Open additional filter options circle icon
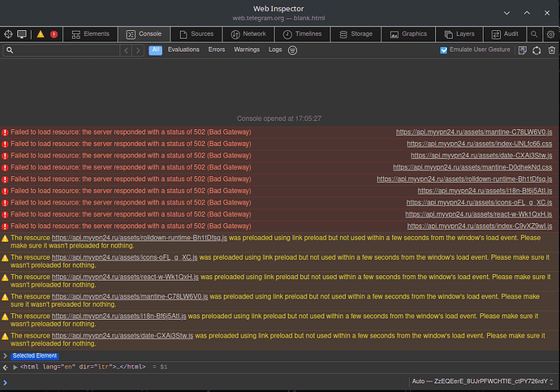 292,50
